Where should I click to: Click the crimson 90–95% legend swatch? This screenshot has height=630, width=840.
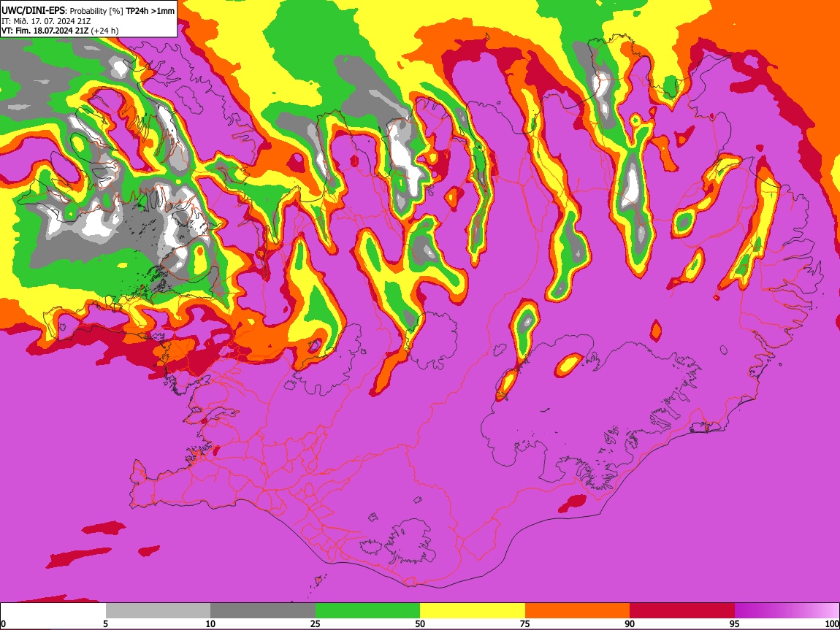click(682, 610)
